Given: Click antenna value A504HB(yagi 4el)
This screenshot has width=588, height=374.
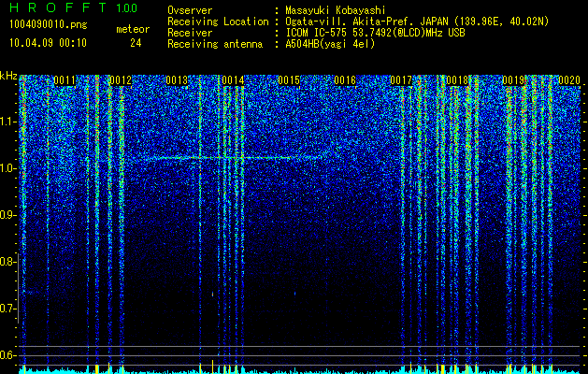Looking at the screenshot, I should point(330,44).
